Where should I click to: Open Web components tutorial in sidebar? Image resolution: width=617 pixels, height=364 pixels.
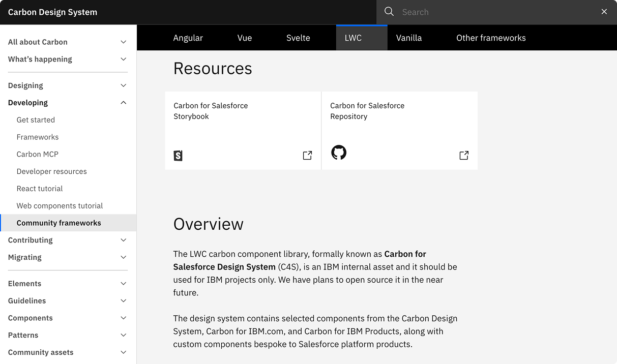click(x=68, y=206)
